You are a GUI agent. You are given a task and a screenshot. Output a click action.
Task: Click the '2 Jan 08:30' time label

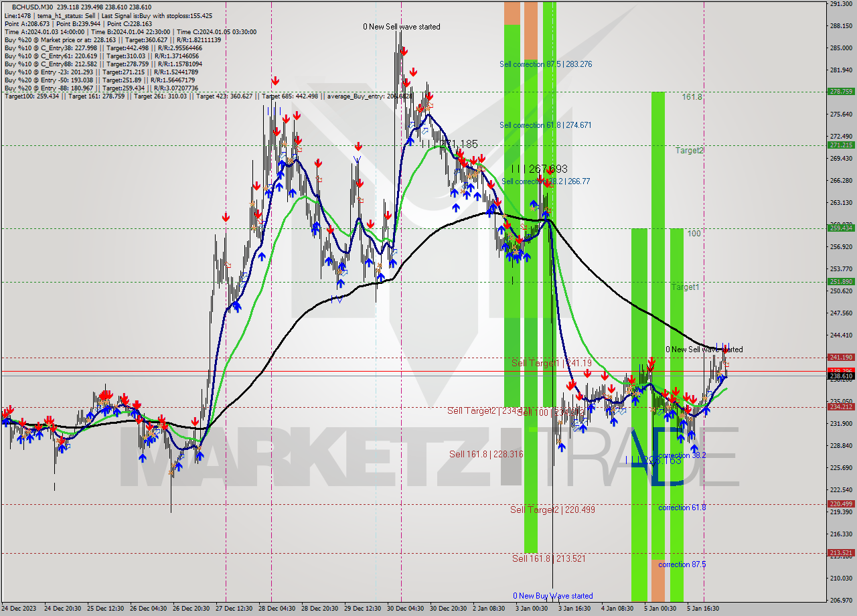click(x=489, y=609)
